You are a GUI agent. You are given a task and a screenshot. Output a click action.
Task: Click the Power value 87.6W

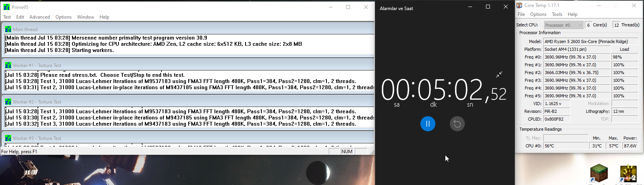click(630, 146)
